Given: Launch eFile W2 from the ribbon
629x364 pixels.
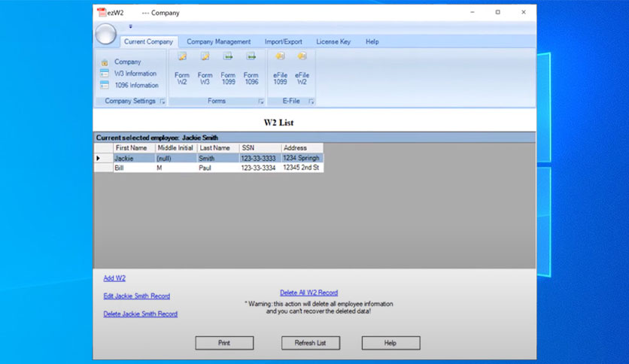Looking at the screenshot, I should pyautogui.click(x=302, y=68).
